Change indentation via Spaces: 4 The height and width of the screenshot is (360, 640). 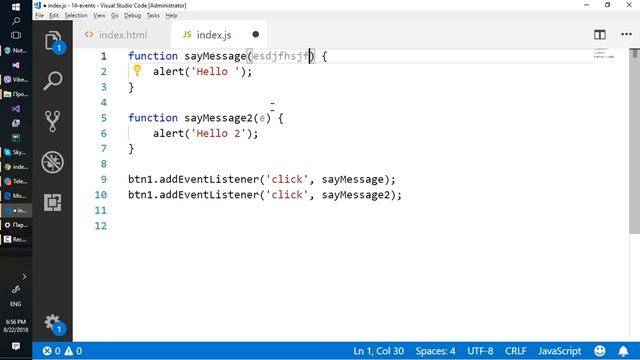435,351
